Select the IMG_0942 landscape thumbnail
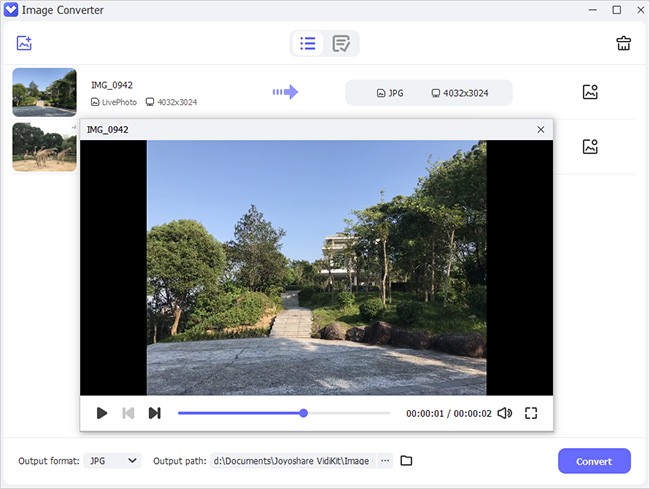This screenshot has width=650, height=489. pos(44,92)
